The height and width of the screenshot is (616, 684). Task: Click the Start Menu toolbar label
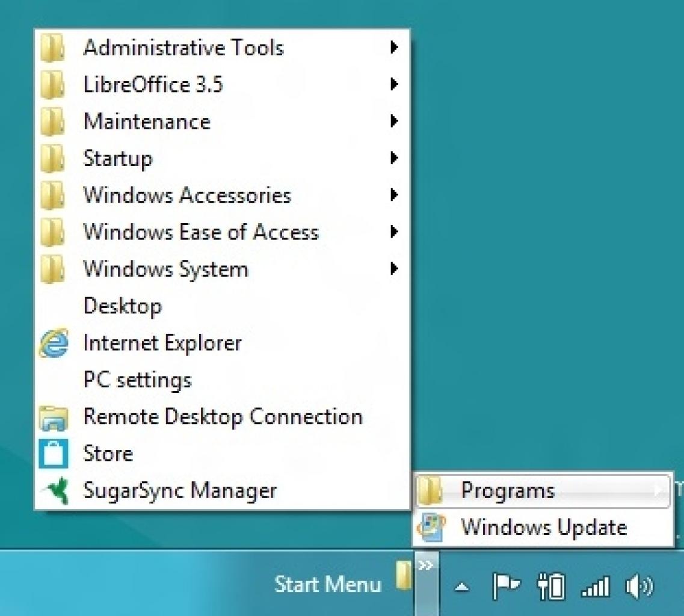[328, 585]
